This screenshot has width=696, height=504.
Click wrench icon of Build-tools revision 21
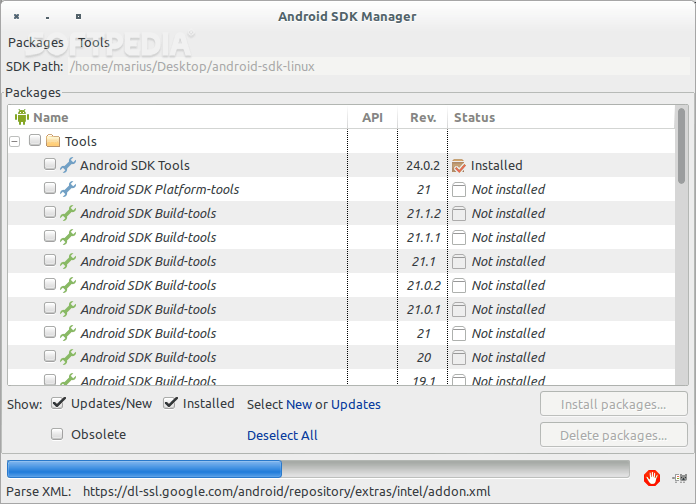(x=68, y=333)
